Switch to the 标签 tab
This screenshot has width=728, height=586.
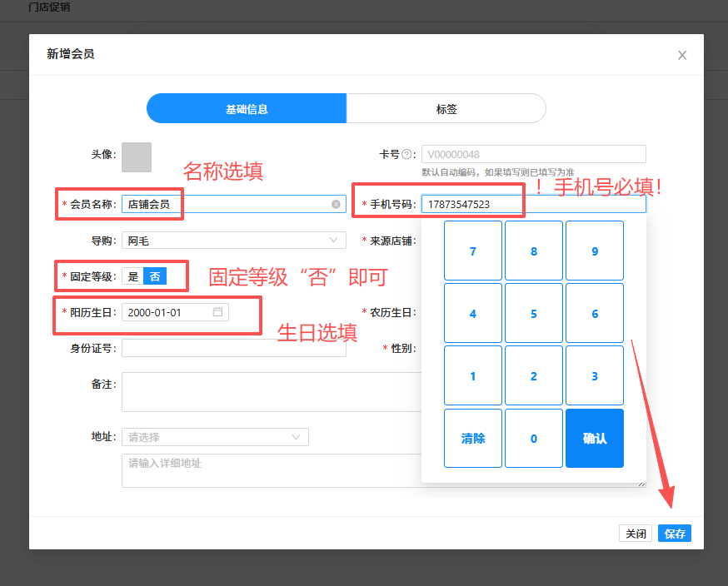coord(446,109)
